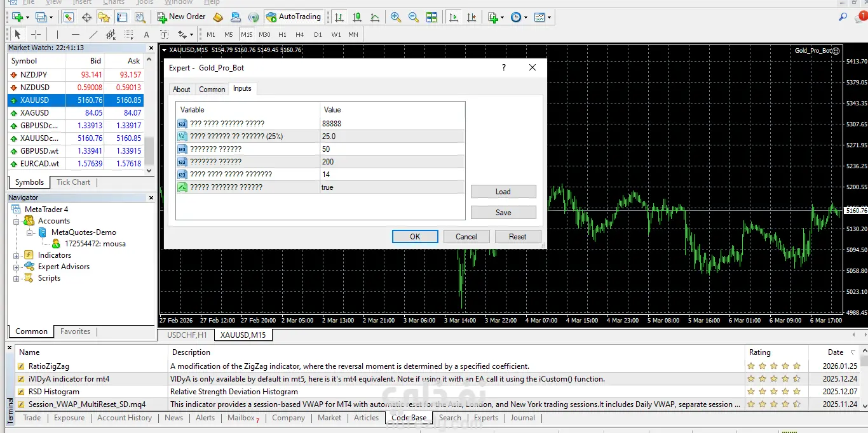Open the Account History terminal tab
868x433 pixels.
coord(125,418)
